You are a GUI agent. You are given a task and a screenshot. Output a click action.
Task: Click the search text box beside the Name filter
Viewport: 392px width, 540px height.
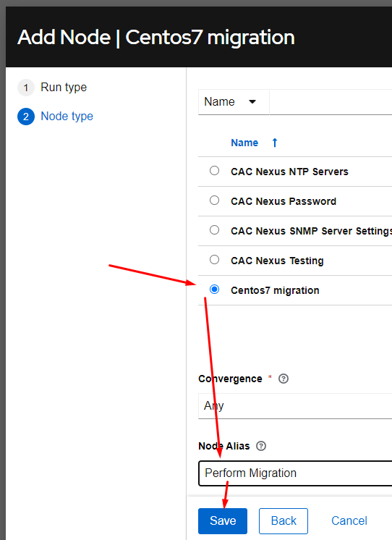coord(331,102)
